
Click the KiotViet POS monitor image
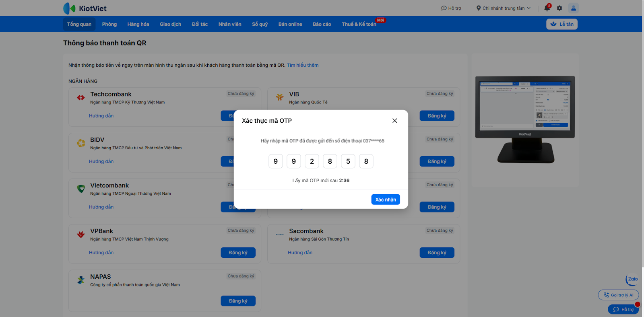pos(525,119)
